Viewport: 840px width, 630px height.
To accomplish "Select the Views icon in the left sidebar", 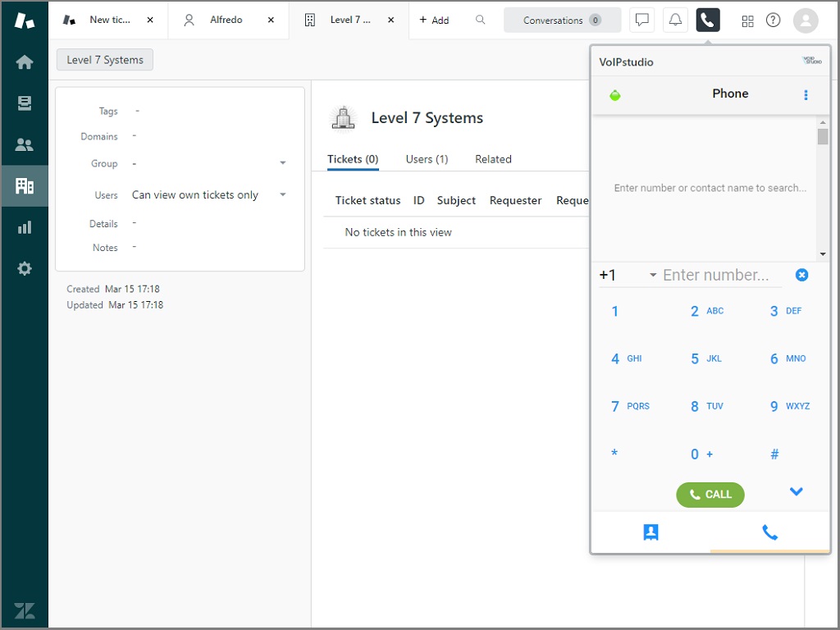I will (25, 103).
